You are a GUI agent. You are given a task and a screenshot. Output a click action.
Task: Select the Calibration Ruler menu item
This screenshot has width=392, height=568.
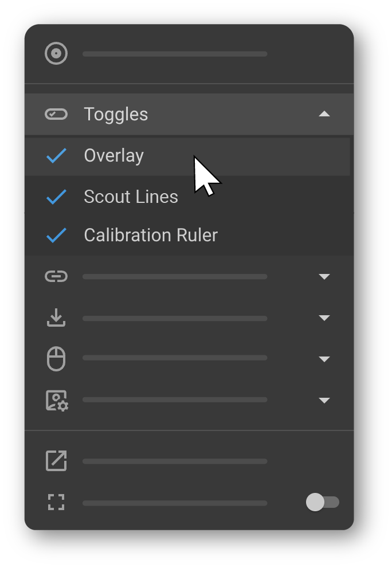pos(151,235)
